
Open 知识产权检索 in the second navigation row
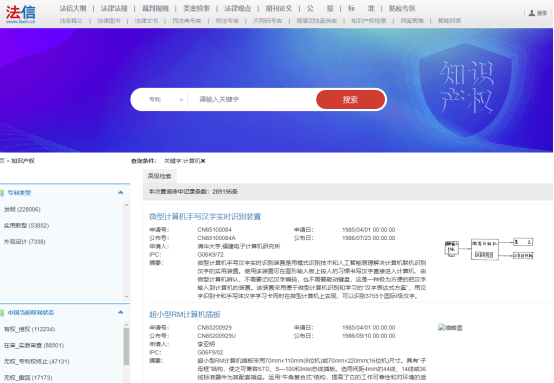tap(369, 21)
